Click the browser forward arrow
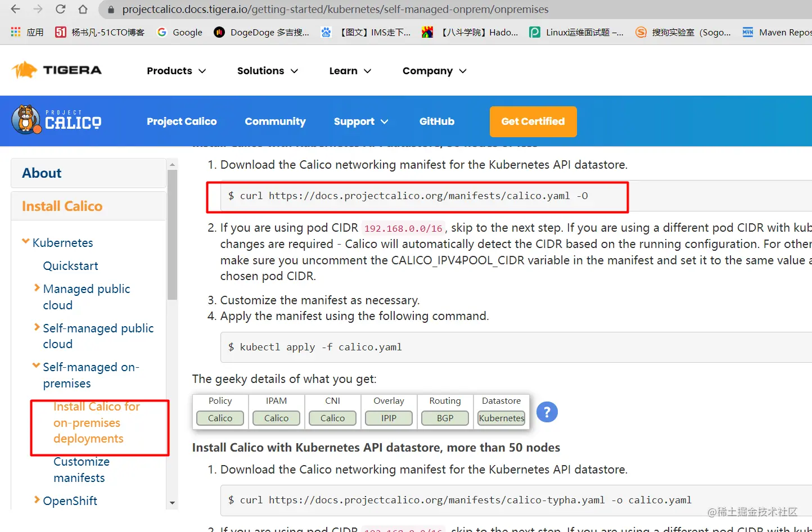This screenshot has width=812, height=532. point(38,9)
